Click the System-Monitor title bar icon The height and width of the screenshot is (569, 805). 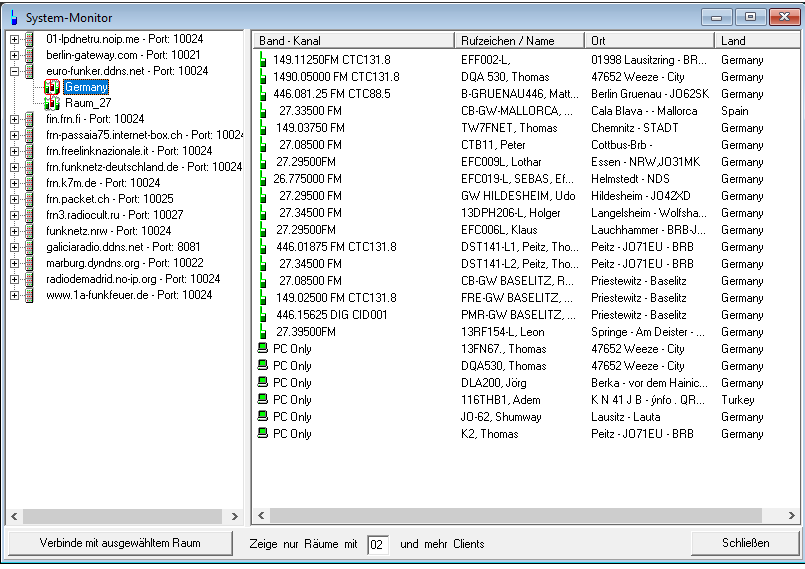click(x=15, y=18)
